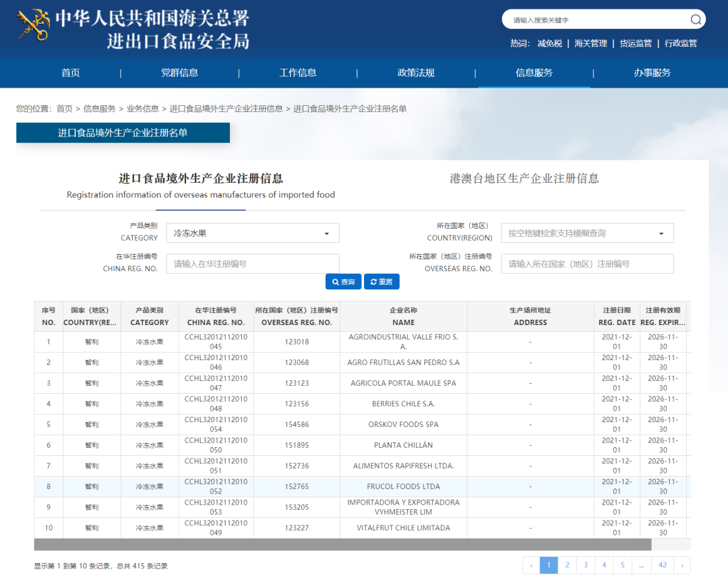Click the 首页 breadcrumb link
Image resolution: width=728 pixels, height=578 pixels.
[64, 108]
